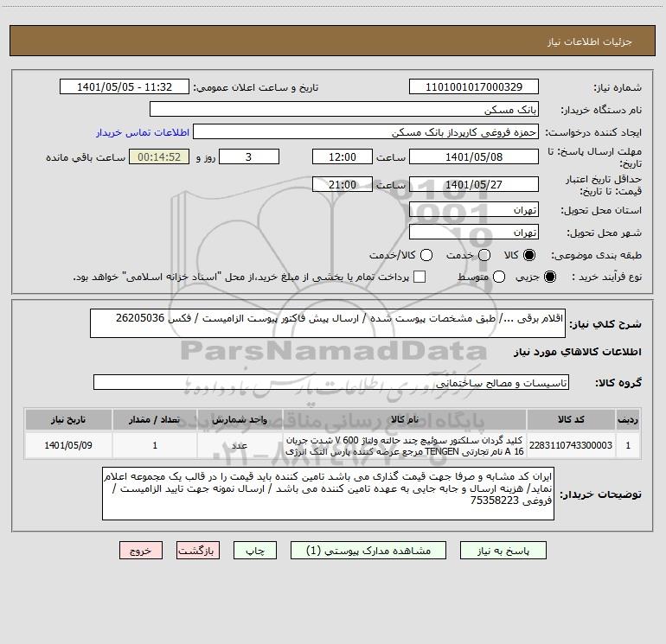The height and width of the screenshot is (644, 666).
Task: Click the چاپ print button
Action: [x=255, y=551]
